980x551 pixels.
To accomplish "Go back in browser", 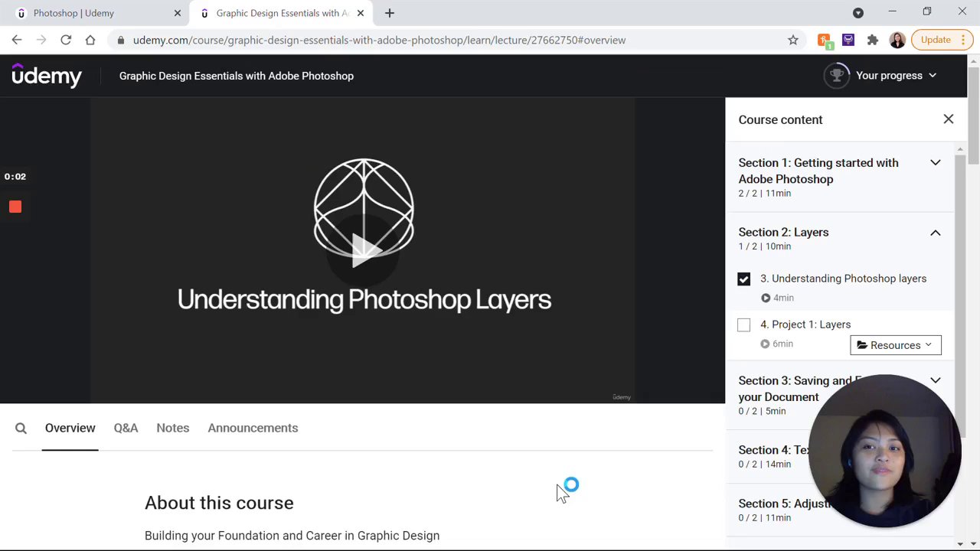I will 17,40.
